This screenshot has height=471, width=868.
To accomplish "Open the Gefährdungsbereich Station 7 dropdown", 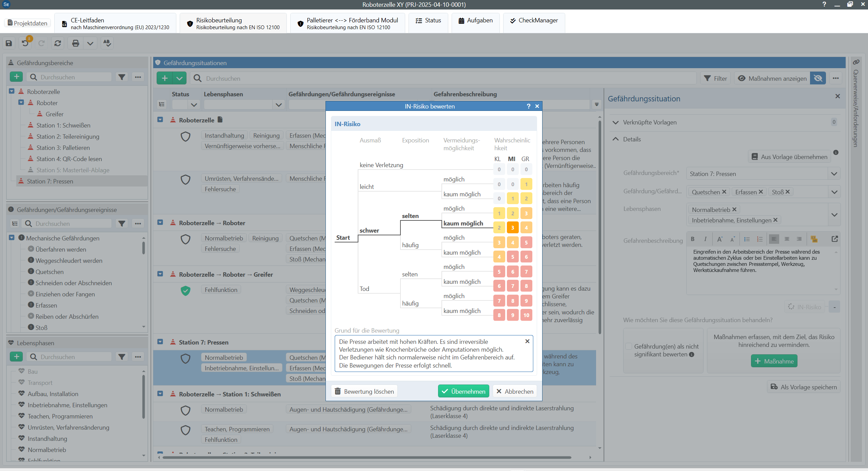I will [x=834, y=174].
